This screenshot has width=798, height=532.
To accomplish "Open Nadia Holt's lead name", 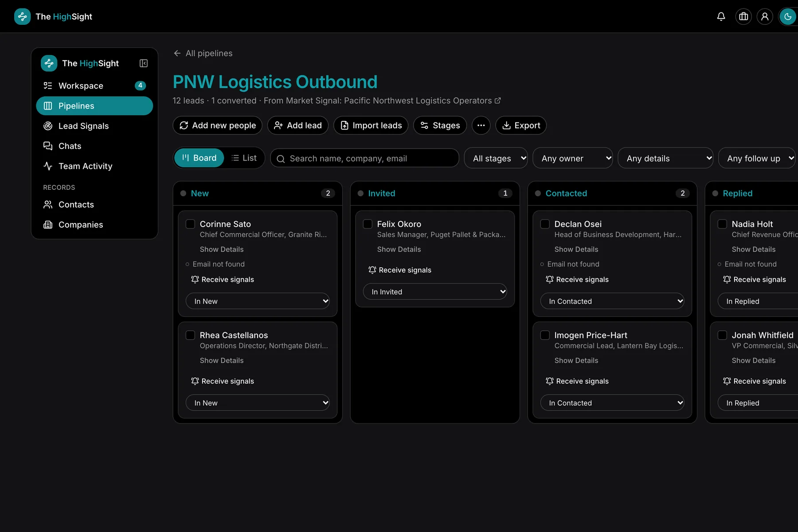I will click(752, 224).
